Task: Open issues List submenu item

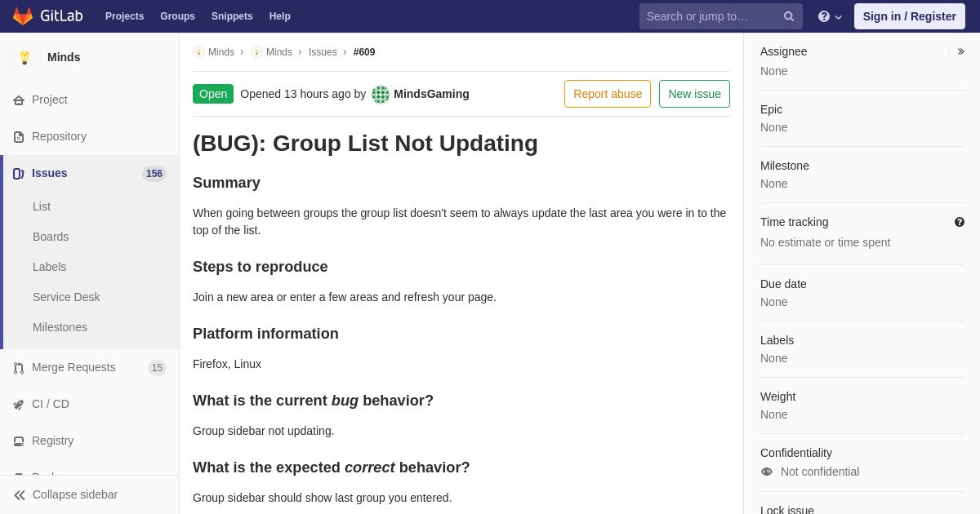Action: [x=42, y=206]
